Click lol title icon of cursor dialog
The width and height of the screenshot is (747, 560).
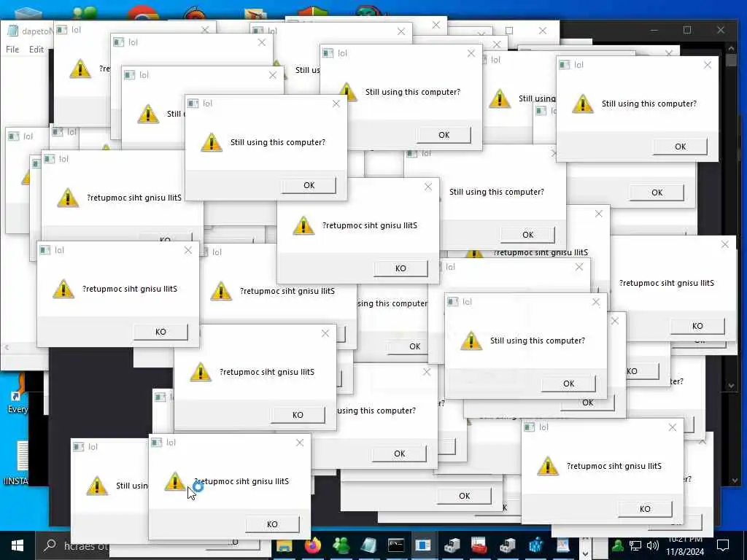click(x=156, y=443)
